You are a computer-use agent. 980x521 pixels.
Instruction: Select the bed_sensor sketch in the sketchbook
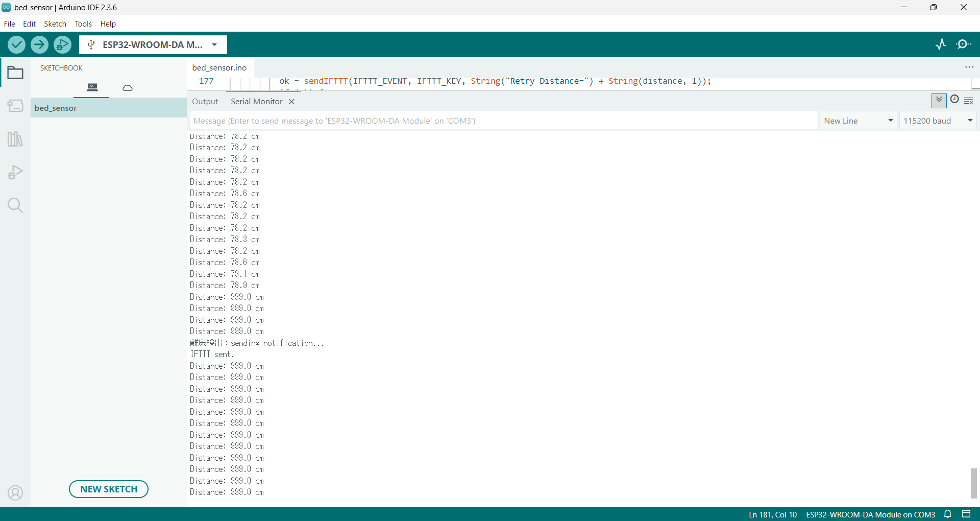click(109, 108)
